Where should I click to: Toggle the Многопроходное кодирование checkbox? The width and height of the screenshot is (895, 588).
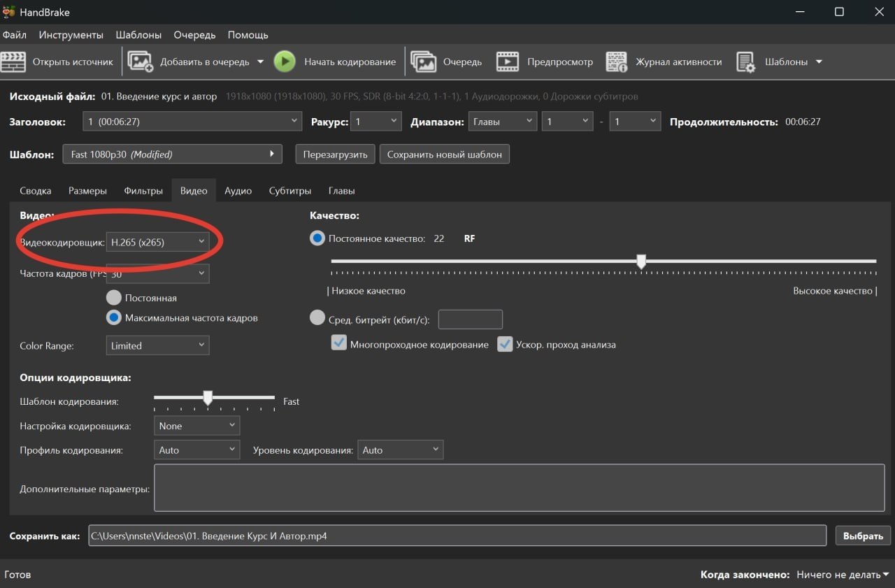(x=339, y=344)
